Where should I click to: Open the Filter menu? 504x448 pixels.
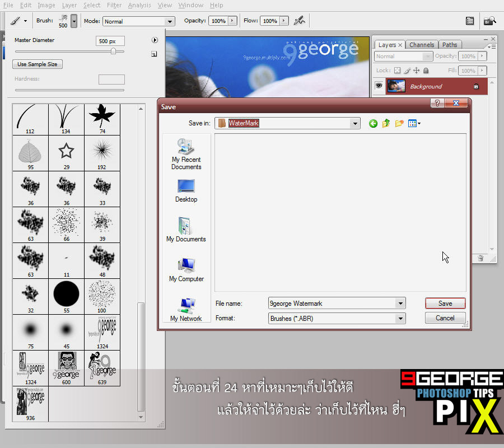point(114,5)
